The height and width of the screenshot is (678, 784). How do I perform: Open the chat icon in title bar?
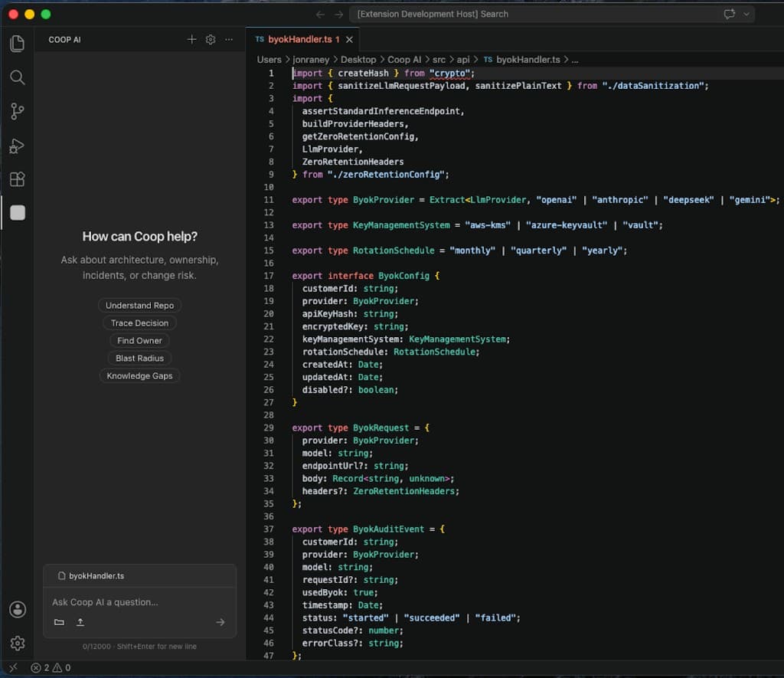730,14
